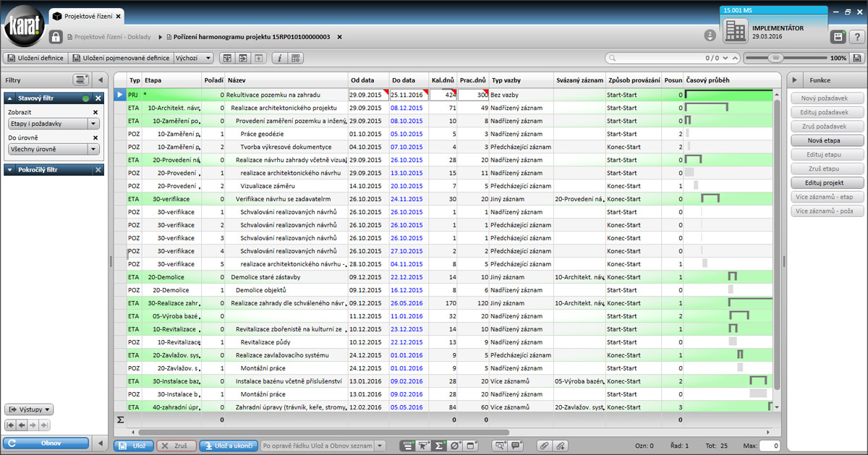This screenshot has height=455, width=868.
Task: Collapse the Stavový filtr section
Action: point(11,98)
